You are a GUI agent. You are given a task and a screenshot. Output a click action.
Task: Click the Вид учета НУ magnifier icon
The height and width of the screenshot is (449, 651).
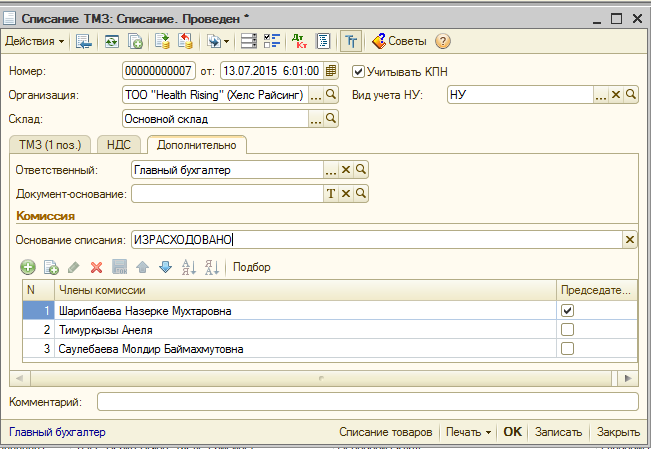(x=631, y=95)
